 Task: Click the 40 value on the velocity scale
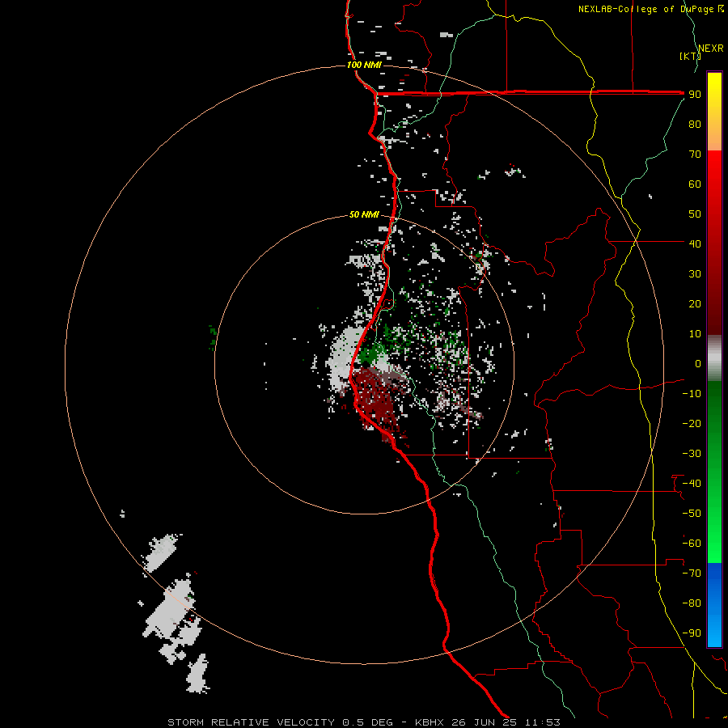(x=695, y=243)
